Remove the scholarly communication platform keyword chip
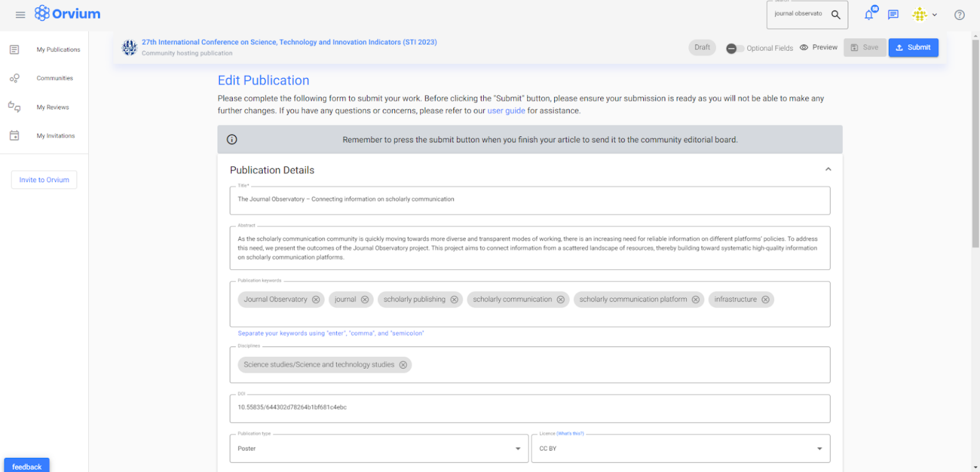The image size is (980, 472). click(x=695, y=300)
